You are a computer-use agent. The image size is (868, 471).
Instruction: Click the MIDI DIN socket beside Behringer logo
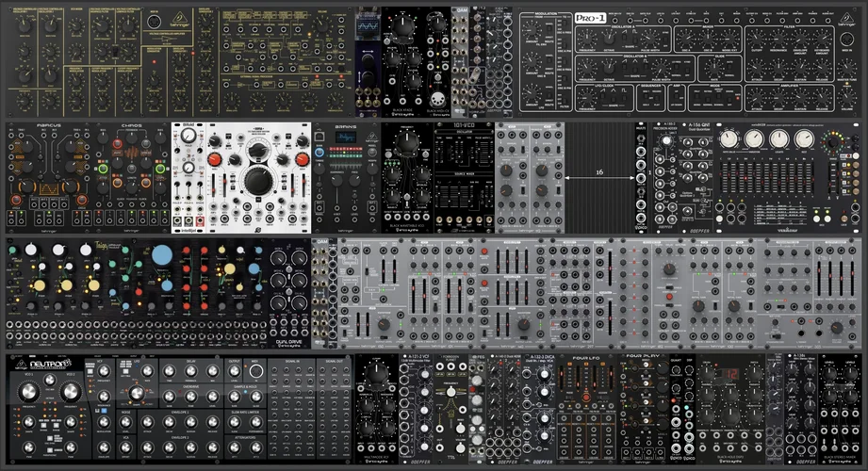coord(154,23)
